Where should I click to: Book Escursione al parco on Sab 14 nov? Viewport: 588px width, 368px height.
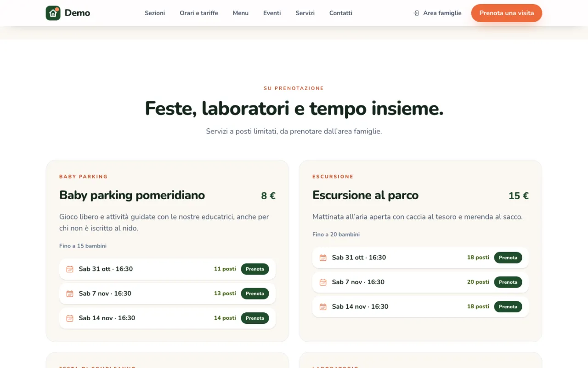point(508,306)
